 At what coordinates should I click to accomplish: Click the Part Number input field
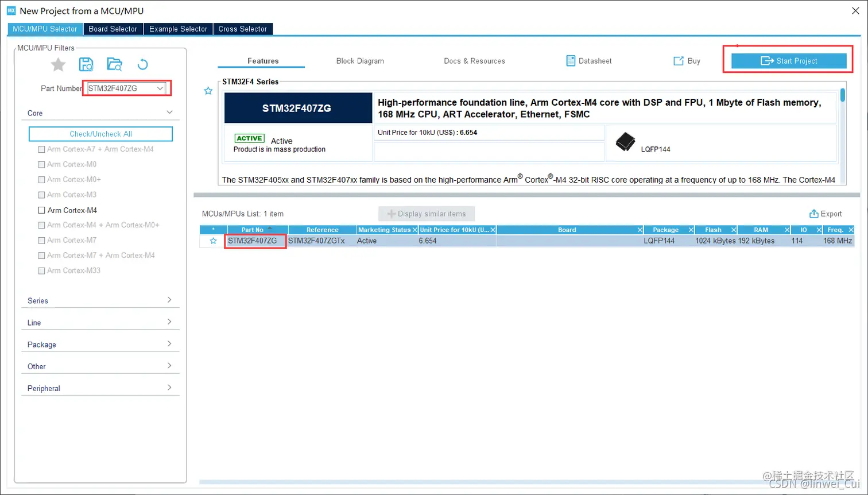(x=122, y=88)
